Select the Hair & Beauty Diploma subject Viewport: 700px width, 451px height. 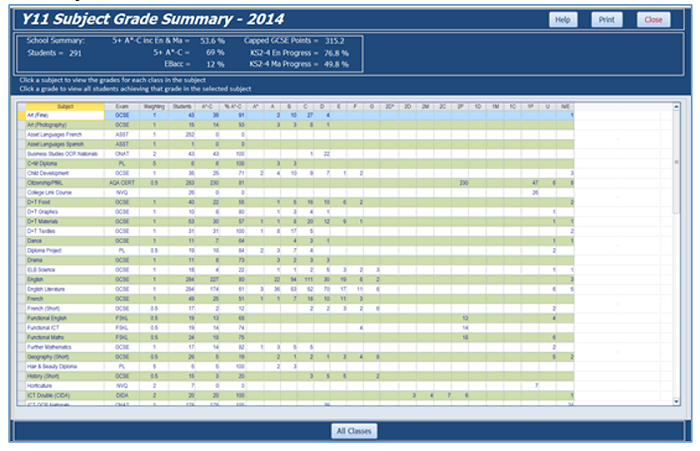(65, 367)
